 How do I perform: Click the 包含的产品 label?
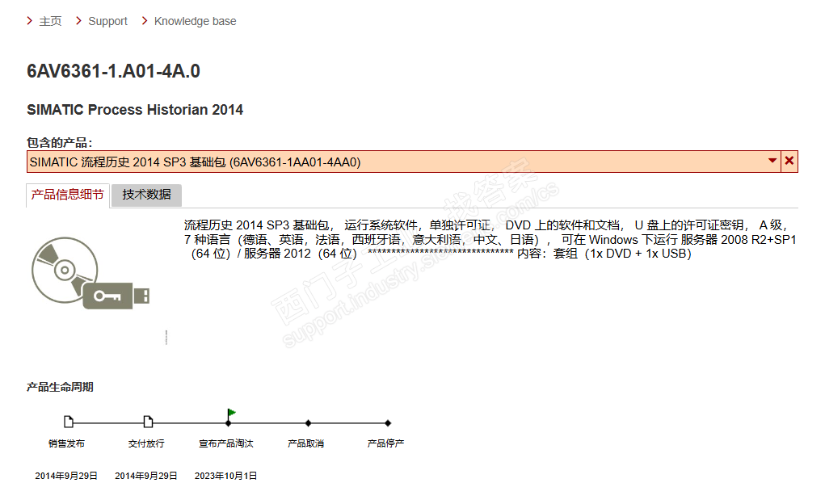click(60, 143)
